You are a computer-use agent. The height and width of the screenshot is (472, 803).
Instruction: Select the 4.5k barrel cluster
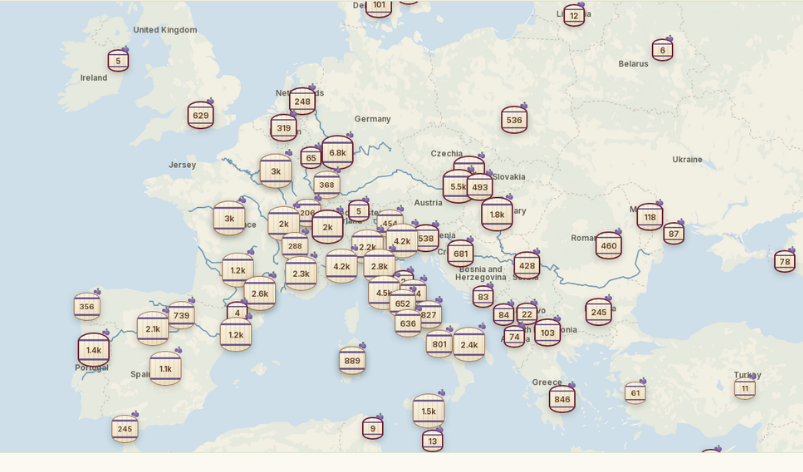[x=383, y=293]
